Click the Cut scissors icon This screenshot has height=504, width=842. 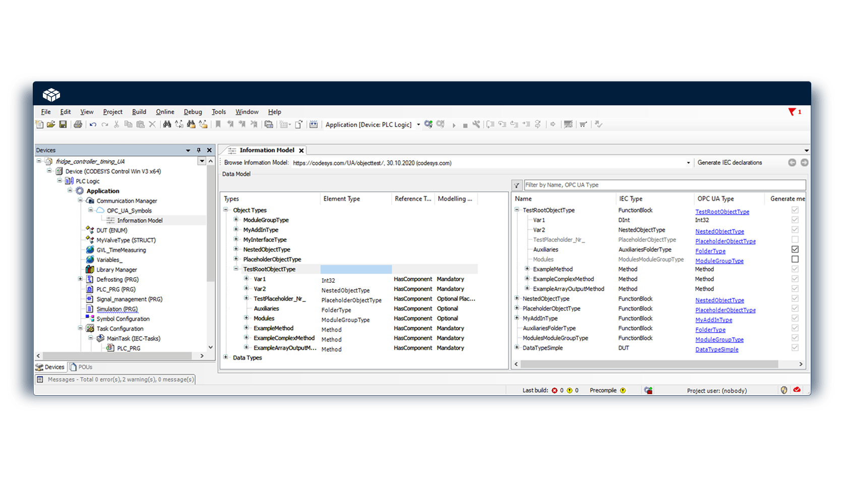[116, 124]
